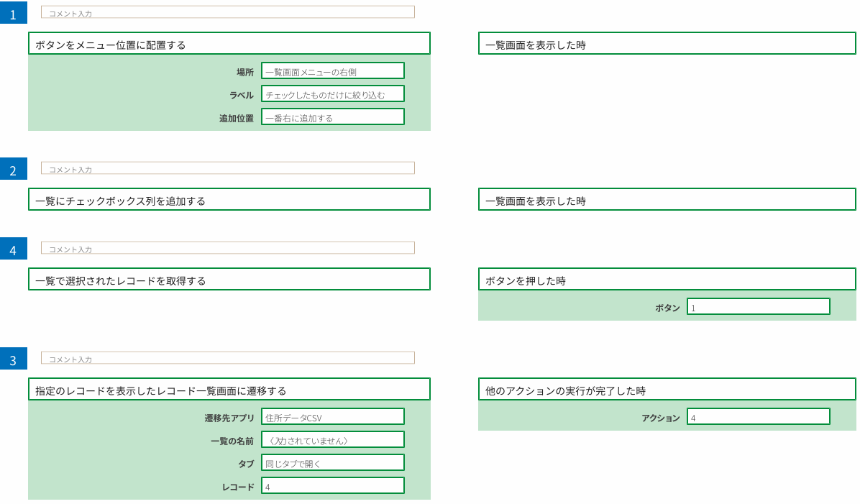Viewport: 860px width, 504px height.
Task: Click the 一覧の名前 label text
Action: [x=232, y=441]
